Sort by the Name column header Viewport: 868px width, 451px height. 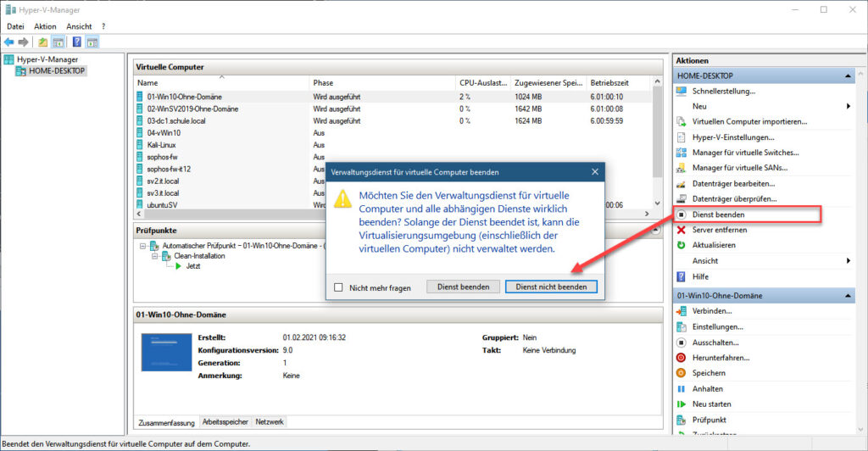[221, 82]
